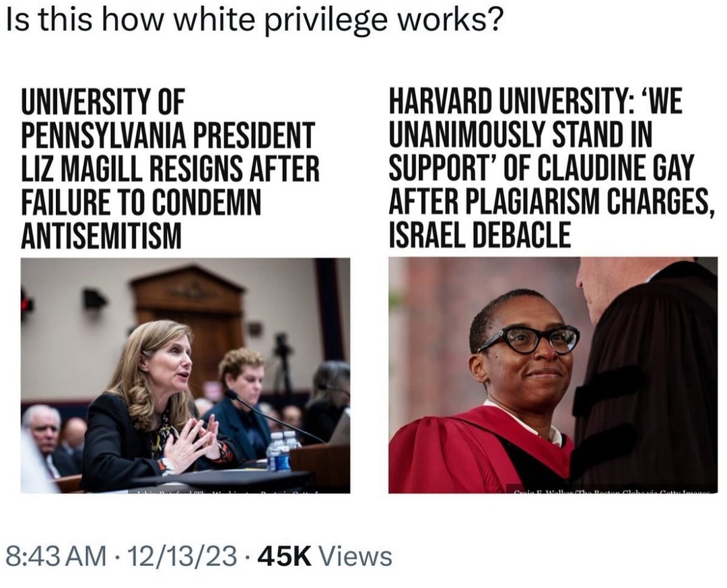Click the black eyeglasses in right photo
727x588 pixels.
(x=530, y=338)
